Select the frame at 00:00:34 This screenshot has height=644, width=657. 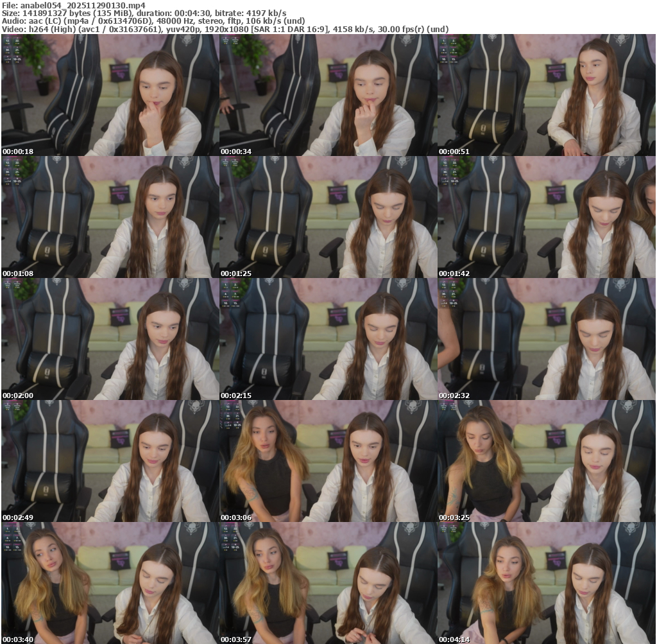(328, 95)
